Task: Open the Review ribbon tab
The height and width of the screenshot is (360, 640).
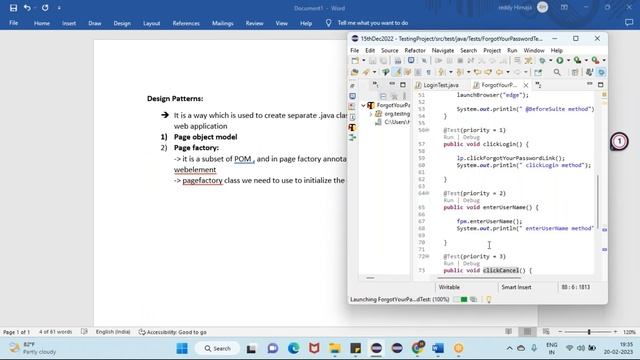Action: click(254, 23)
